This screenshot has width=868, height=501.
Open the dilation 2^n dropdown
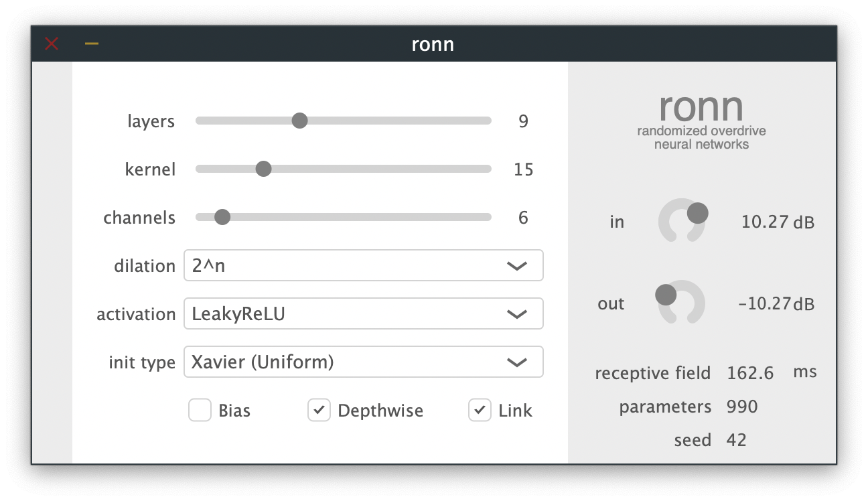(x=363, y=266)
